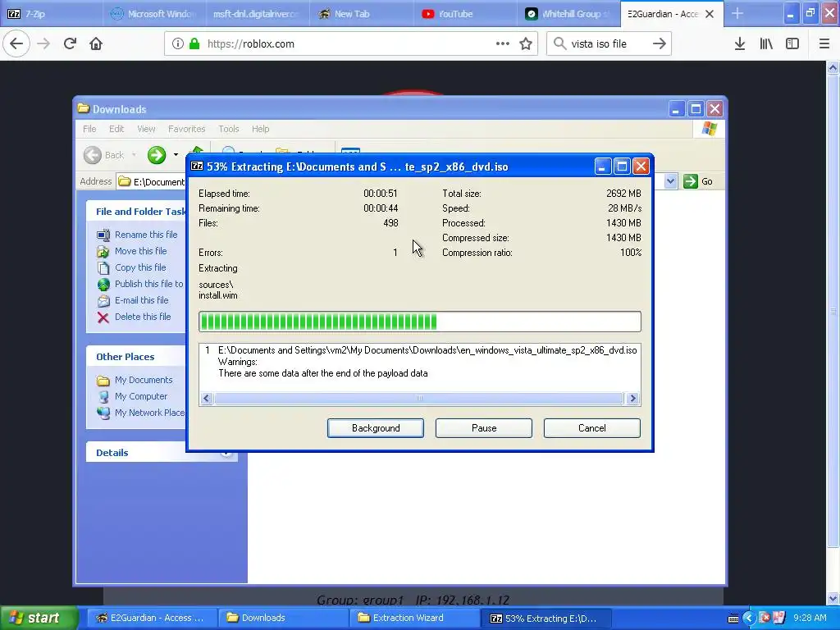Click Extraction Wizard taskbar button

click(x=414, y=618)
